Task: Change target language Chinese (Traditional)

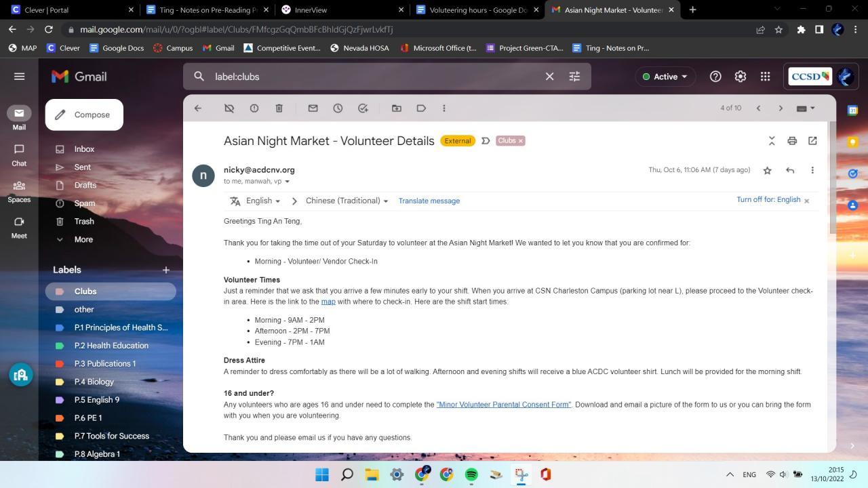Action: pyautogui.click(x=347, y=201)
